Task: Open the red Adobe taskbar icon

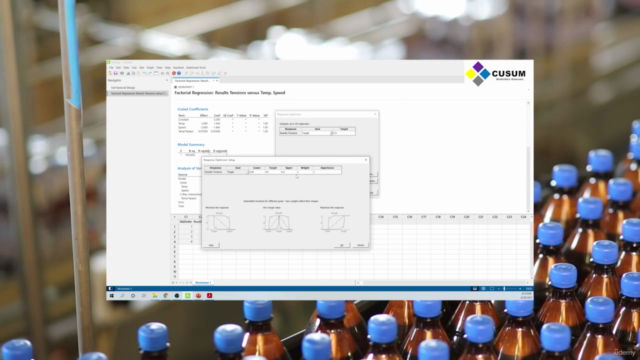Action: pos(209,296)
